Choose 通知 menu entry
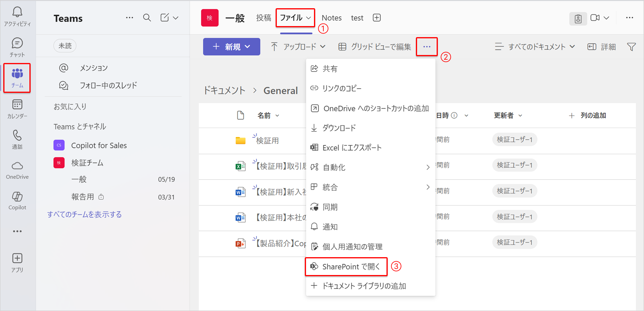The height and width of the screenshot is (311, 644). click(x=370, y=227)
